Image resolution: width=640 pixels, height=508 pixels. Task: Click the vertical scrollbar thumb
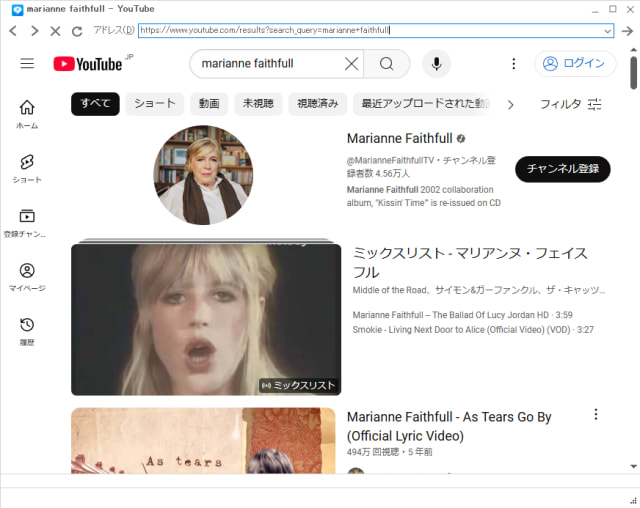(x=633, y=73)
